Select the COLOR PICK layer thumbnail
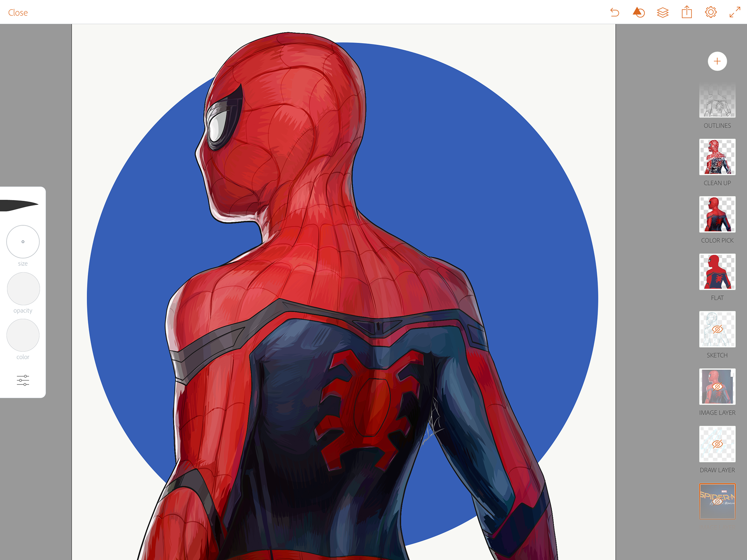 (717, 214)
